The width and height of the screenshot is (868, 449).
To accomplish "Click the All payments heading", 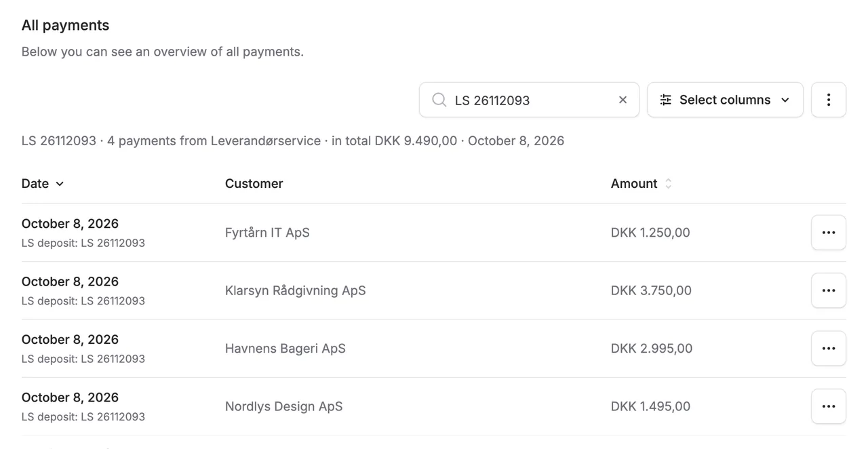I will pyautogui.click(x=65, y=25).
